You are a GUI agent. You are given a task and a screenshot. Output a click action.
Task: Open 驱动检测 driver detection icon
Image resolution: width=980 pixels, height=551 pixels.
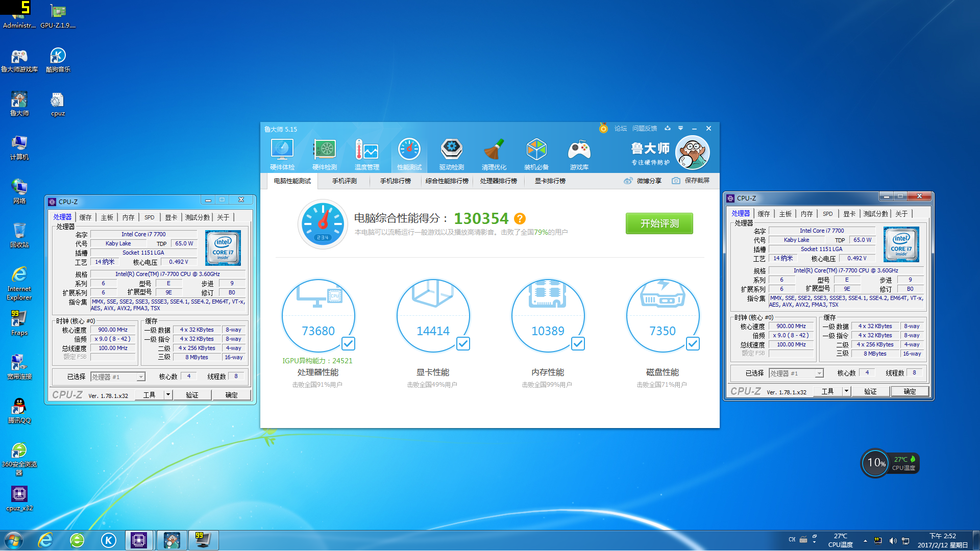[x=452, y=154]
